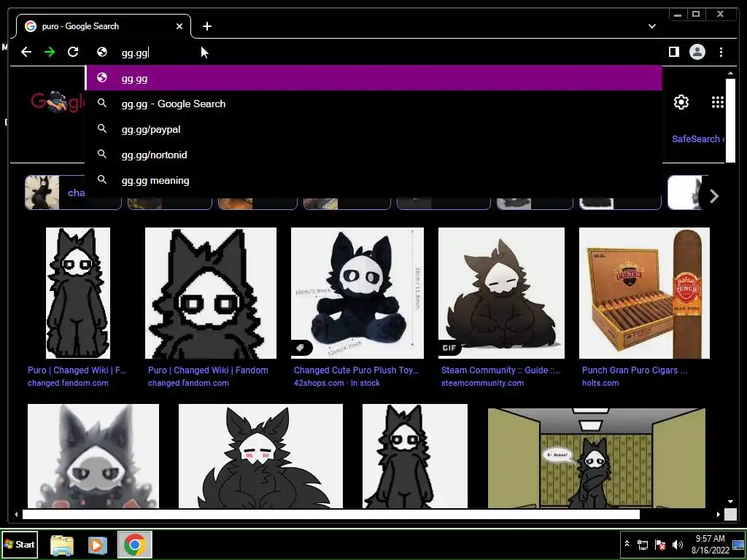Select the puro - Google Search tab
This screenshot has height=560, width=747.
(103, 26)
